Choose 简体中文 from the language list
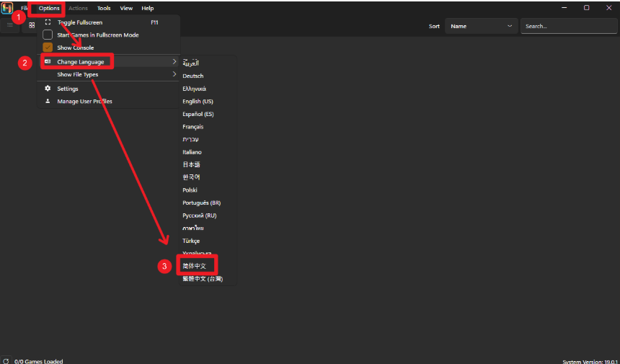 click(195, 266)
